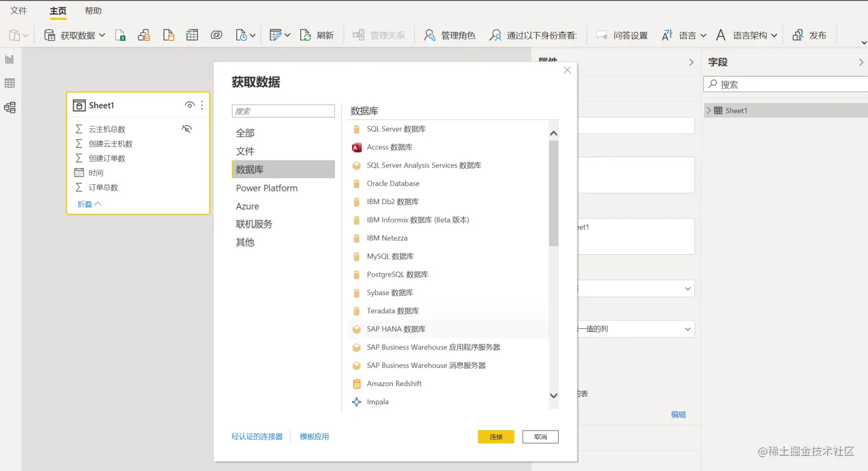Open the Power BI datasets icon

pos(144,36)
